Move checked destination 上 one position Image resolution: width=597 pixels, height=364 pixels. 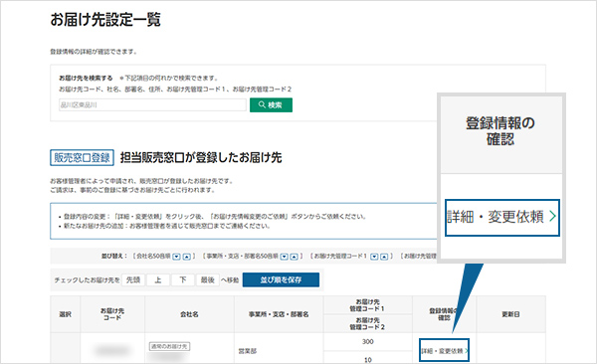pos(158,279)
